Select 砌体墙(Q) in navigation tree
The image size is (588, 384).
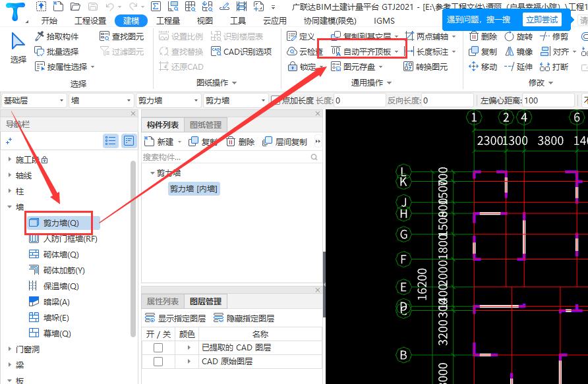[54, 255]
